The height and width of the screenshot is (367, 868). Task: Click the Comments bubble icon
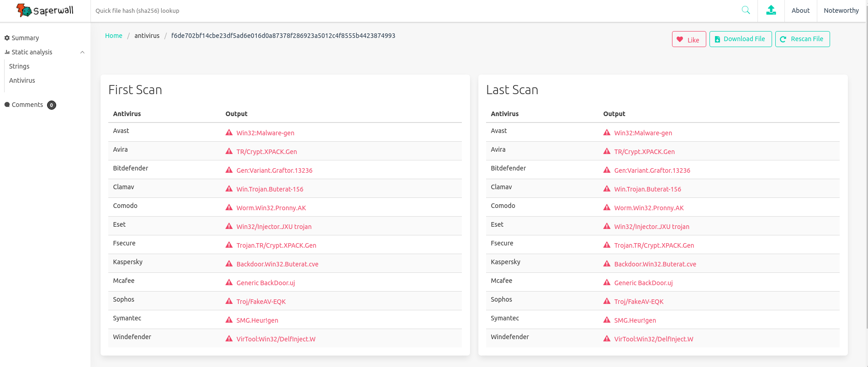click(x=7, y=105)
